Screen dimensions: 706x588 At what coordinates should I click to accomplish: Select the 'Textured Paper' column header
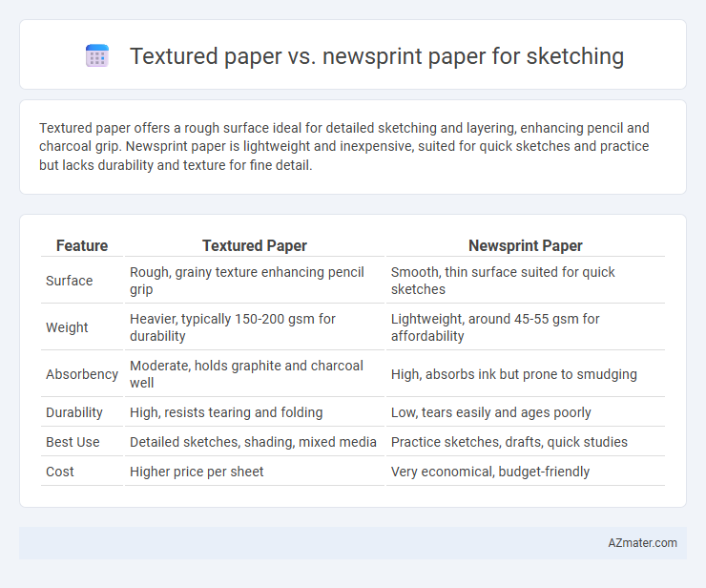(255, 245)
